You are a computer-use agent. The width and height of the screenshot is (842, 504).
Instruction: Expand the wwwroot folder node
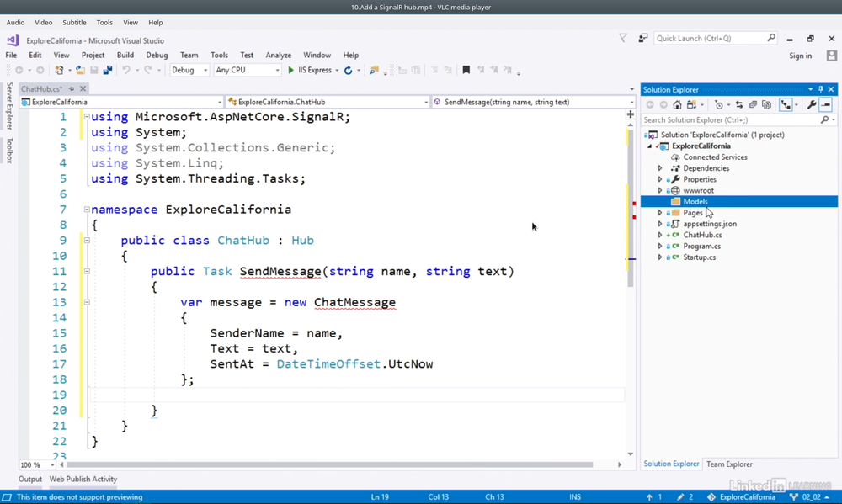pyautogui.click(x=660, y=190)
